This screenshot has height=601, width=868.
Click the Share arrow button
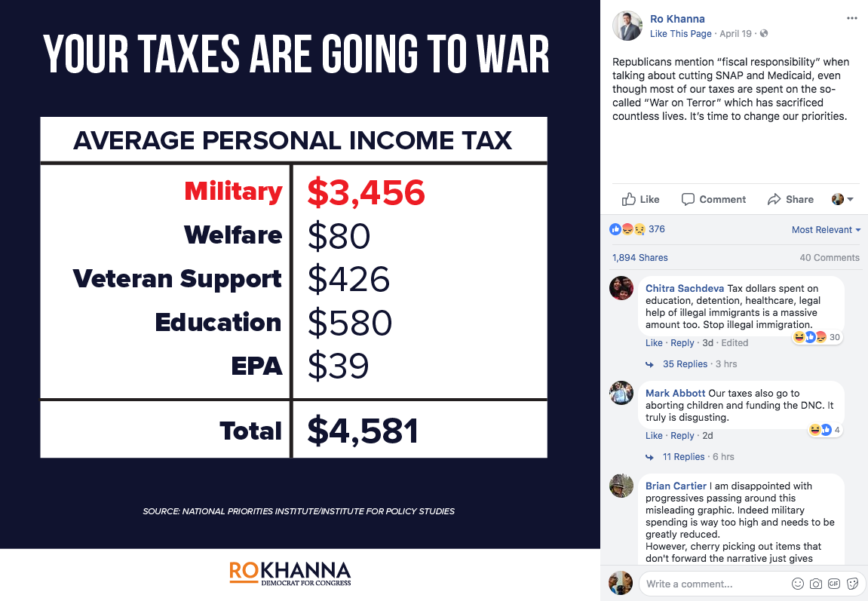pyautogui.click(x=790, y=199)
